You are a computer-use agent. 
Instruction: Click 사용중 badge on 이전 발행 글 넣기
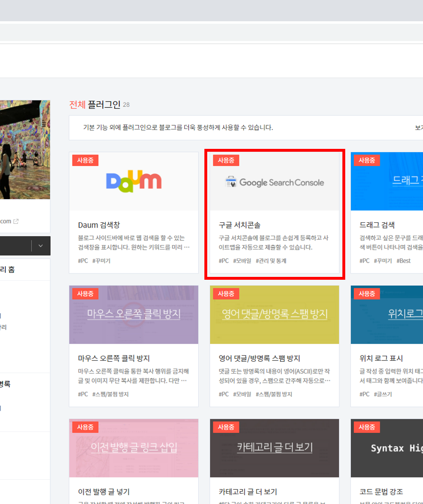coord(85,427)
